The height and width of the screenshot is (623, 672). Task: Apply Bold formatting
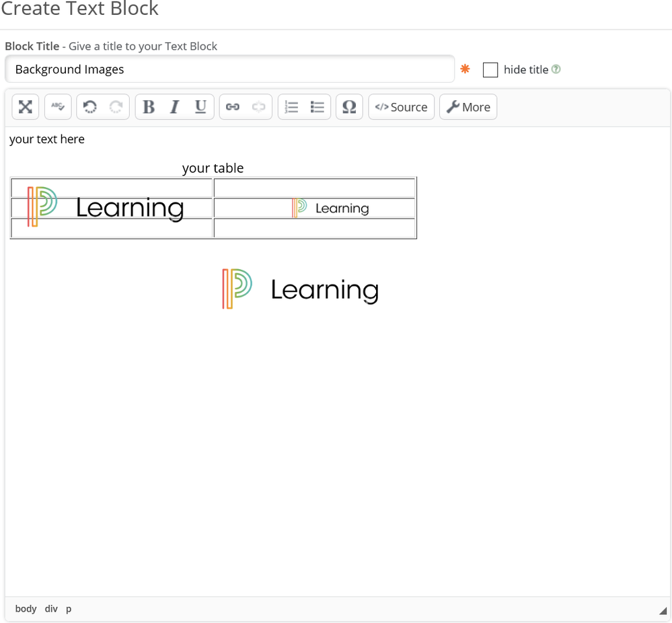(149, 107)
